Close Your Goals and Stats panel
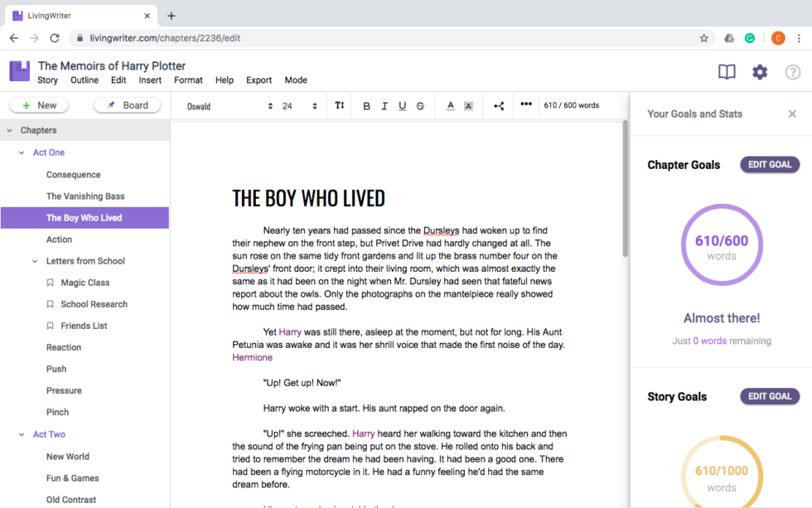Screen dimensions: 812x508 pos(792,114)
